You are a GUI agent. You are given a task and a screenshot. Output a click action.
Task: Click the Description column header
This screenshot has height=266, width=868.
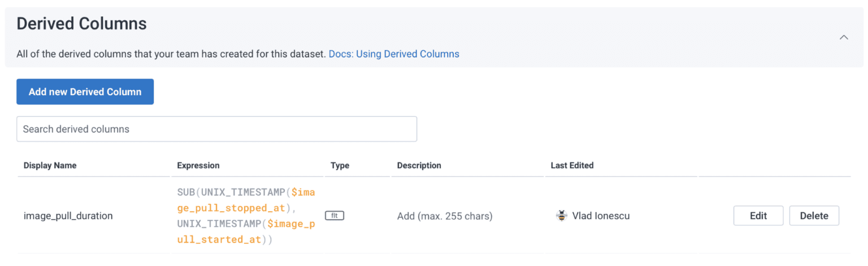coord(419,166)
